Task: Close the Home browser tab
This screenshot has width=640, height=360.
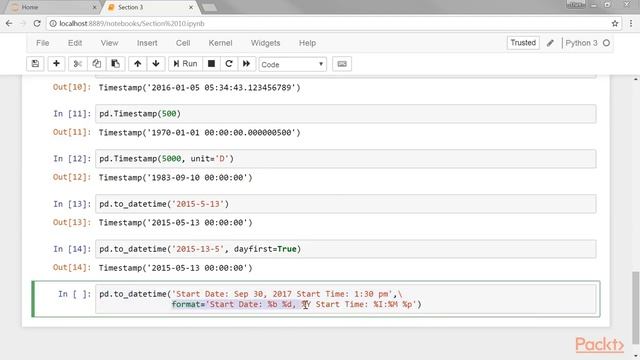Action: pyautogui.click(x=95, y=7)
